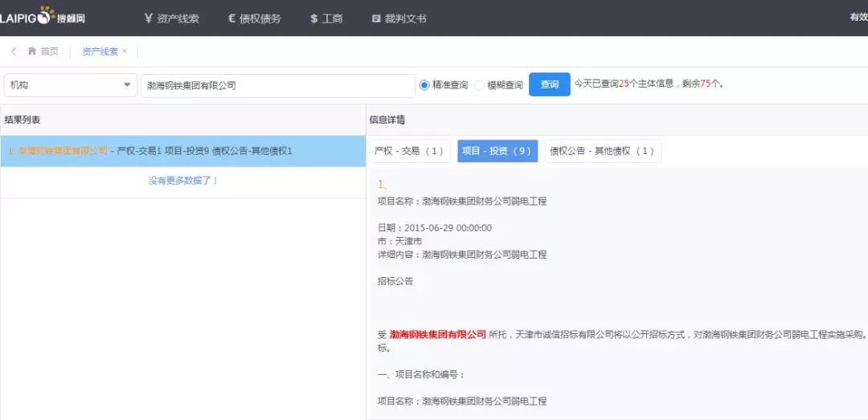The width and height of the screenshot is (868, 420).
Task: Switch to the 产权-交易 (1) tab
Action: (x=410, y=151)
